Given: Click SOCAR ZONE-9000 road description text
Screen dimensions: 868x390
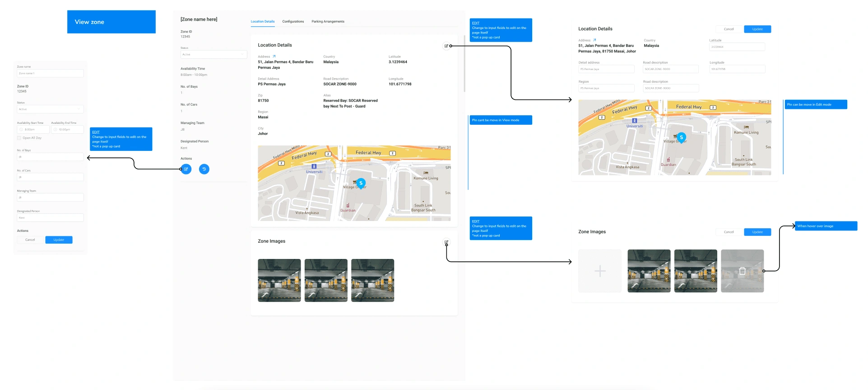Looking at the screenshot, I should 340,84.
